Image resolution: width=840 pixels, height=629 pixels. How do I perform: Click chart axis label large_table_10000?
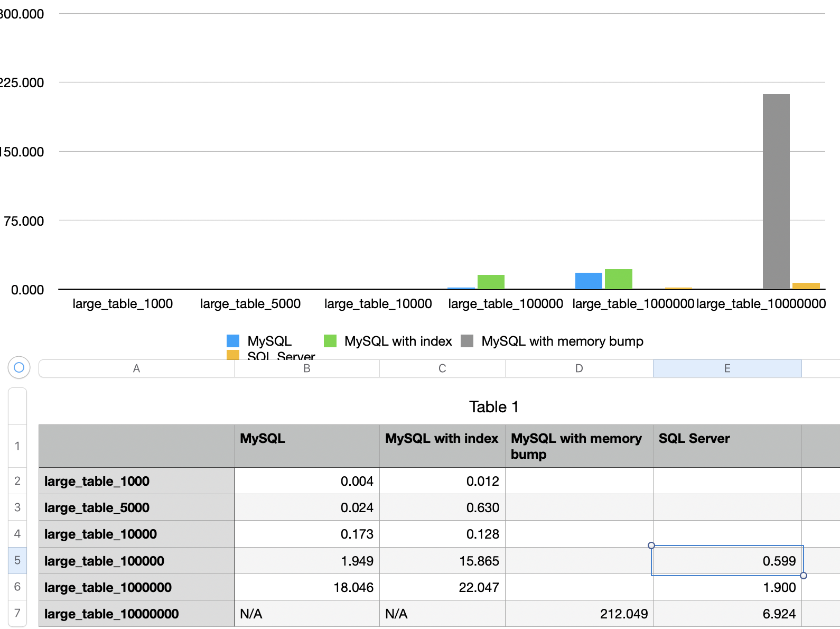[x=378, y=304]
